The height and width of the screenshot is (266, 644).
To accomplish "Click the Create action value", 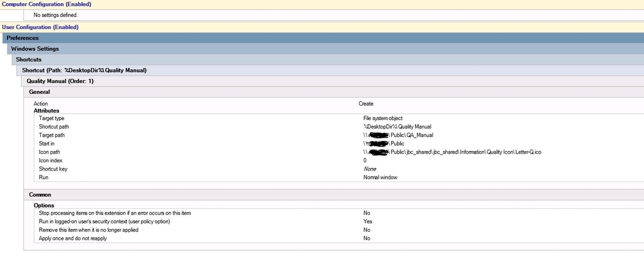I will 366,104.
